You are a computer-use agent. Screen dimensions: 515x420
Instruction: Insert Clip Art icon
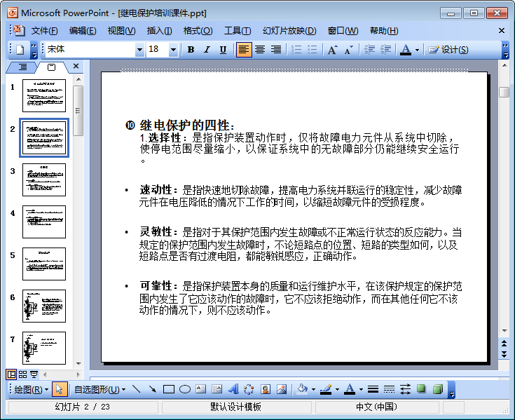coord(266,389)
